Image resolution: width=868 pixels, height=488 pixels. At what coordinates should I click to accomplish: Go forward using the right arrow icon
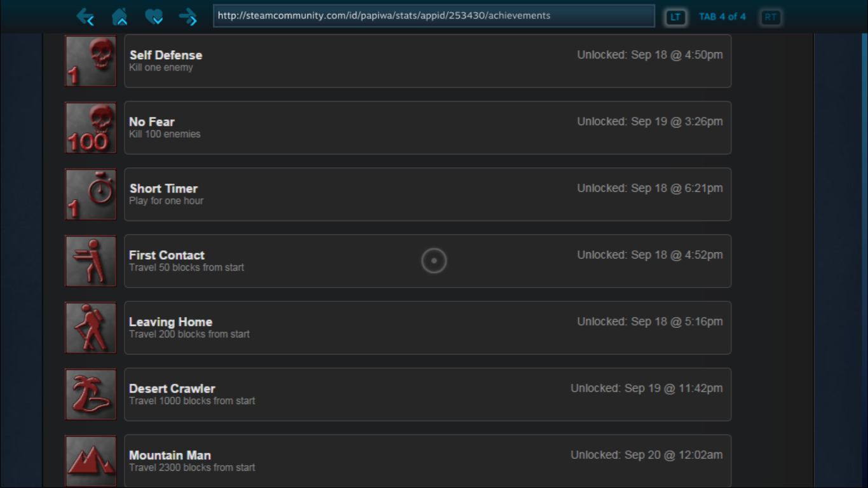(x=188, y=17)
